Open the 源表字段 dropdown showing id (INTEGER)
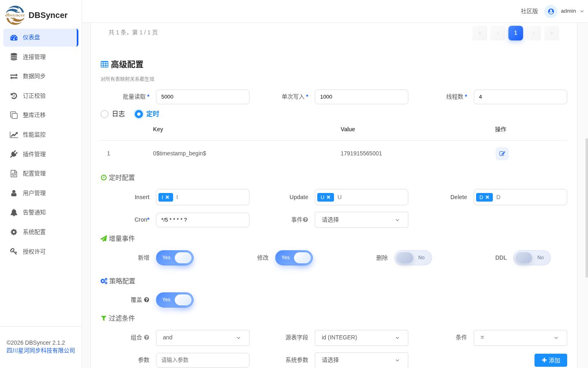Viewport: 588px width, 368px height. click(x=361, y=338)
